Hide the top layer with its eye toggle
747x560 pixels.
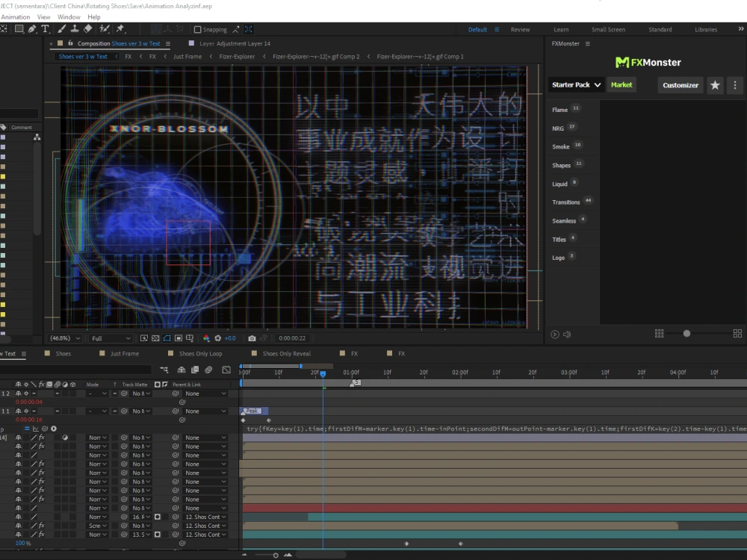pyautogui.click(x=4, y=393)
